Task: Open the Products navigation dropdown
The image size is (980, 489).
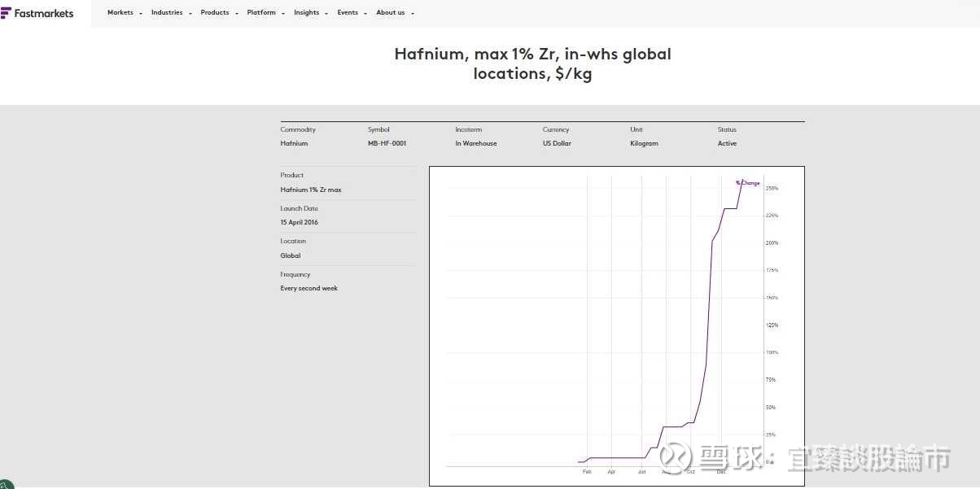Action: (219, 13)
